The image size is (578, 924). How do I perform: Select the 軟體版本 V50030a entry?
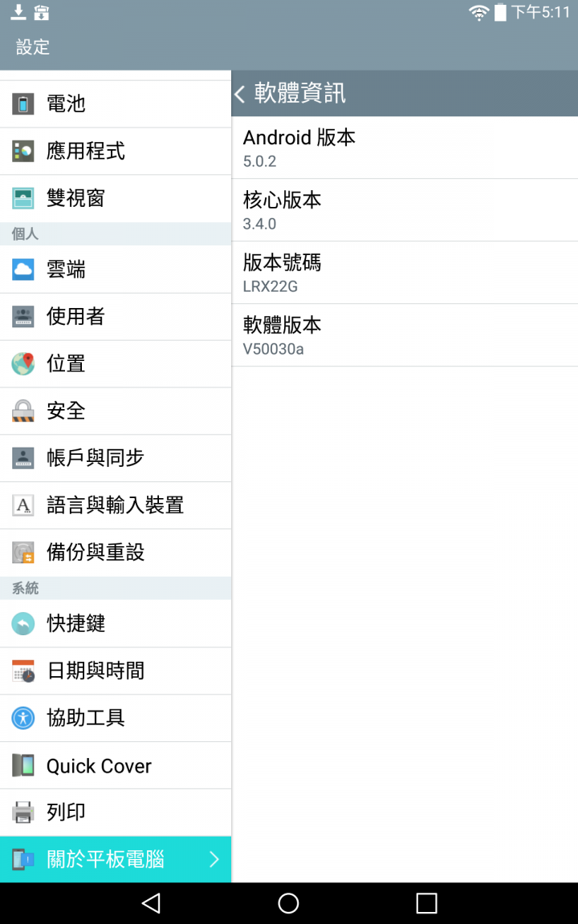point(405,335)
